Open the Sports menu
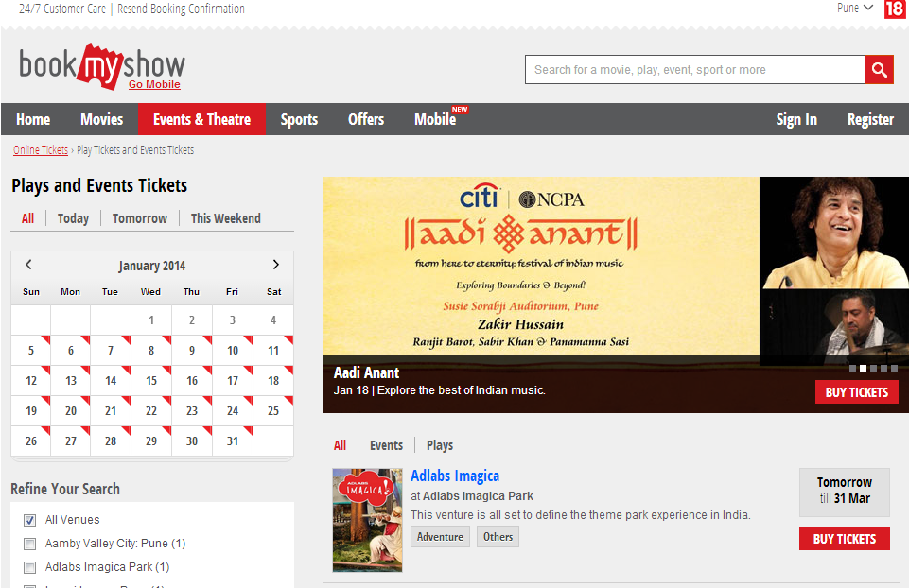The width and height of the screenshot is (909, 588). (299, 119)
